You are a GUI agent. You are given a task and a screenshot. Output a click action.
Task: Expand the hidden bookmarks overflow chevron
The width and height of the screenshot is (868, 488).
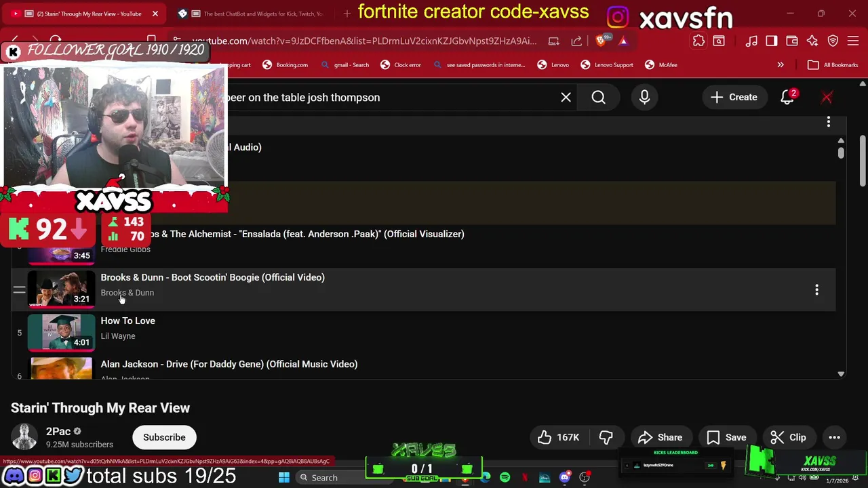781,65
